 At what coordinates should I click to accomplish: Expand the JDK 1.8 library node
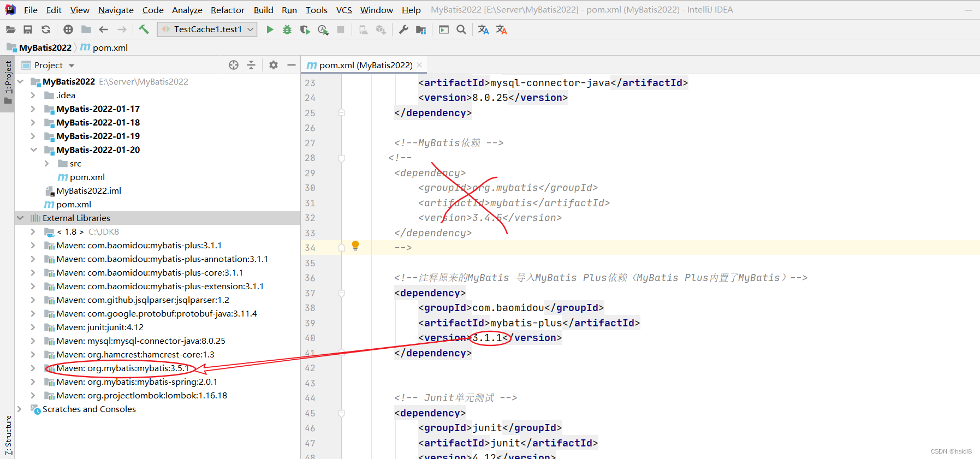point(33,231)
